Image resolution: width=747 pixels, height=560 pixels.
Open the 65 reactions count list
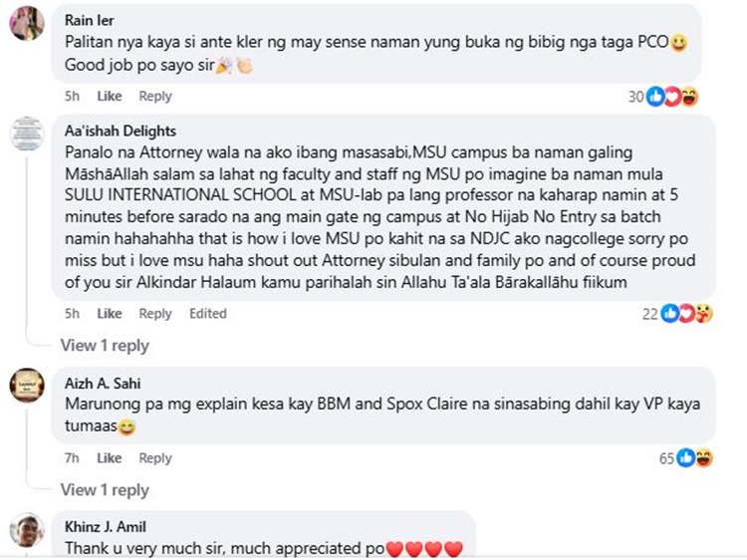click(667, 458)
